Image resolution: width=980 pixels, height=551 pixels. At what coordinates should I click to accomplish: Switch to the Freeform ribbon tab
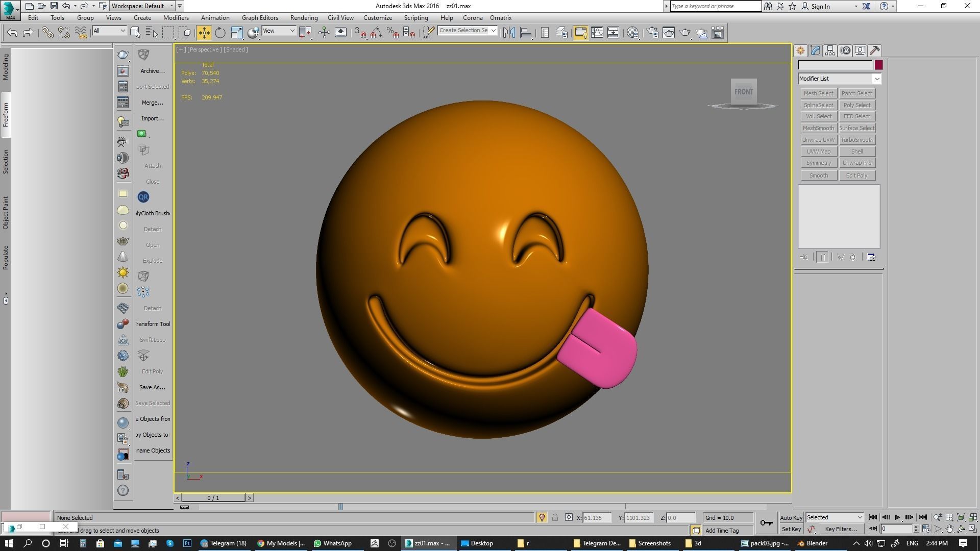click(6, 115)
